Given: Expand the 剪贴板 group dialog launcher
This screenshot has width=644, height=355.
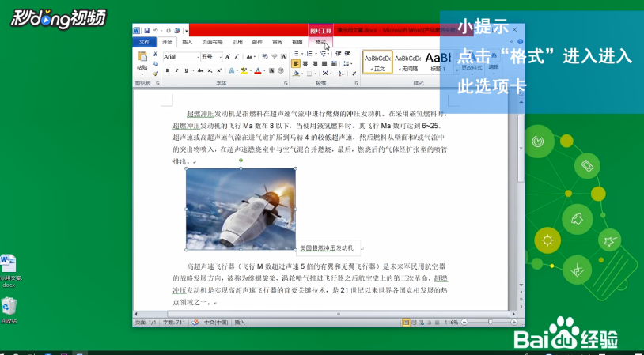Looking at the screenshot, I should click(157, 83).
